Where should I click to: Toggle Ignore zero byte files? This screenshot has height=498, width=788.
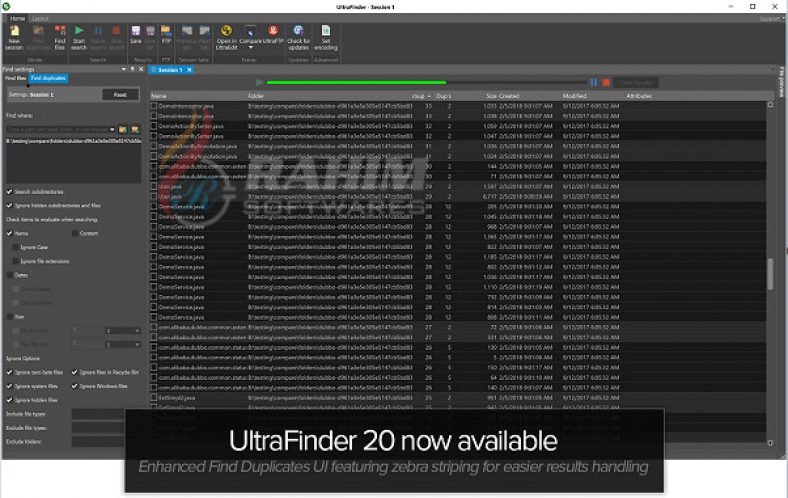[10, 372]
